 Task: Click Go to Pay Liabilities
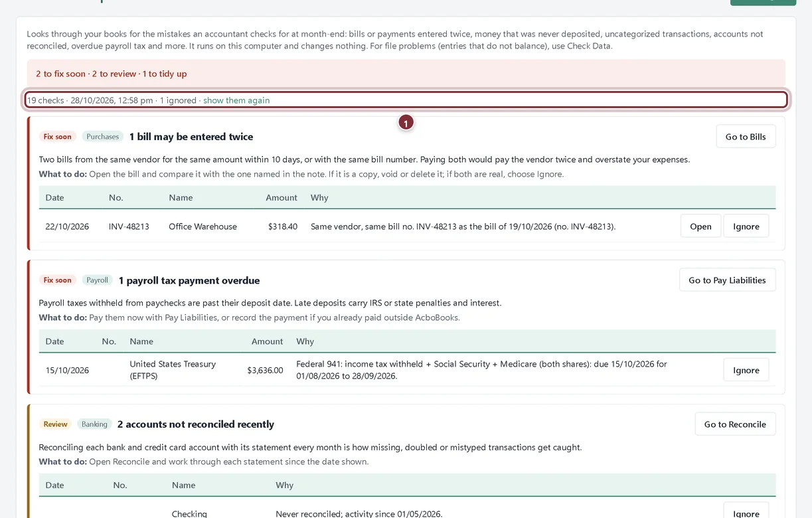tap(727, 280)
